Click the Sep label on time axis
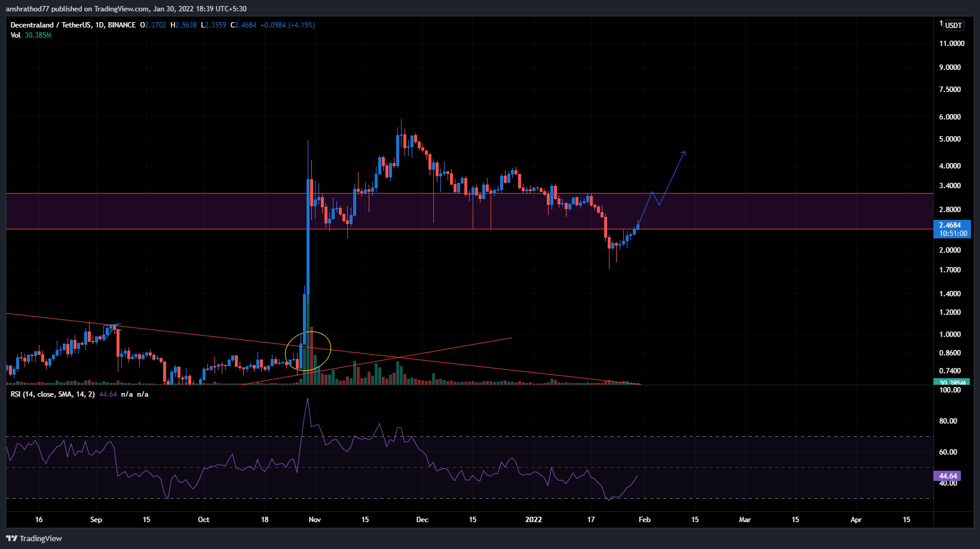980x549 pixels. [x=96, y=520]
